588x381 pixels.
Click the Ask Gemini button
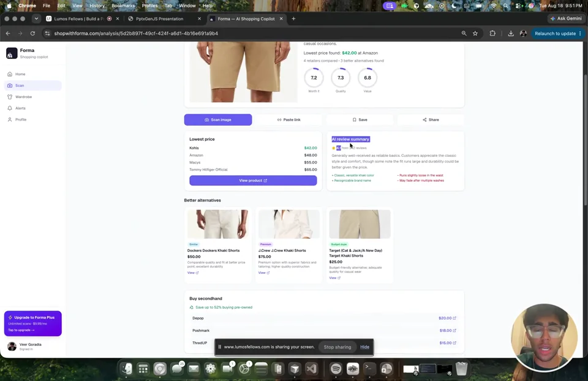[x=566, y=18]
